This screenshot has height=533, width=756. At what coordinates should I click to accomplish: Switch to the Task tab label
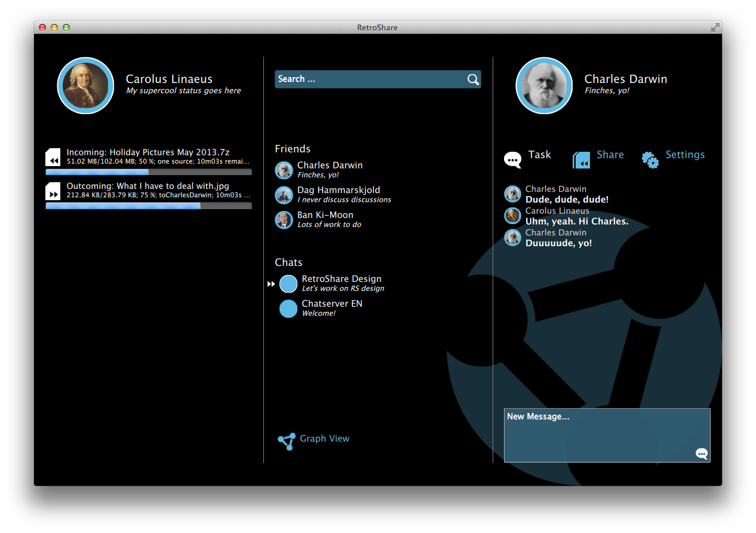click(539, 155)
